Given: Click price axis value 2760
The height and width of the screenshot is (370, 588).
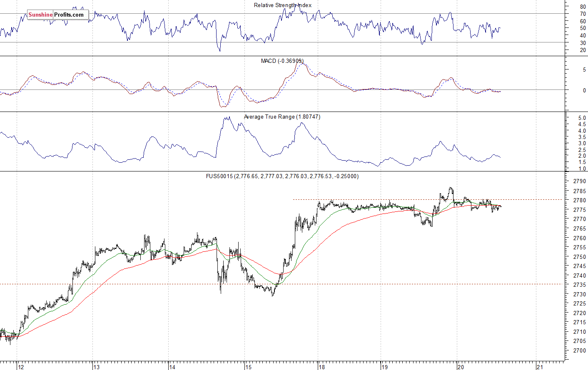Looking at the screenshot, I should 580,238.
